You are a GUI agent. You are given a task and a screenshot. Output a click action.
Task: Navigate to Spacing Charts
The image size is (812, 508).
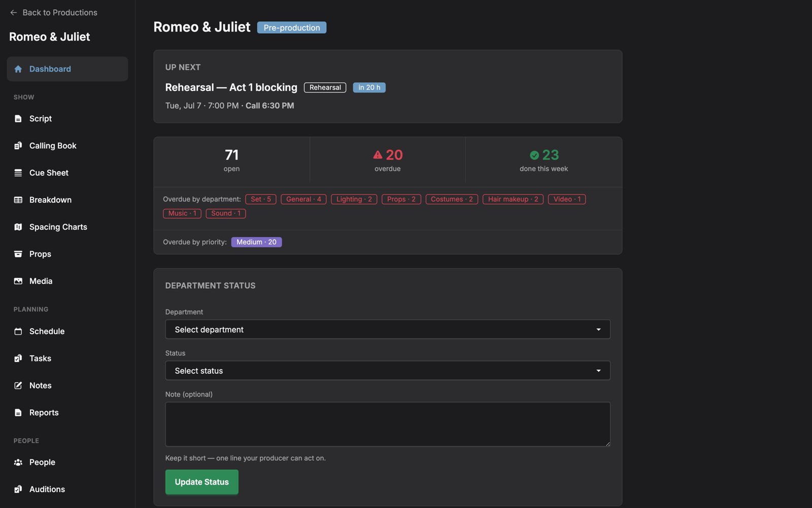pyautogui.click(x=67, y=227)
